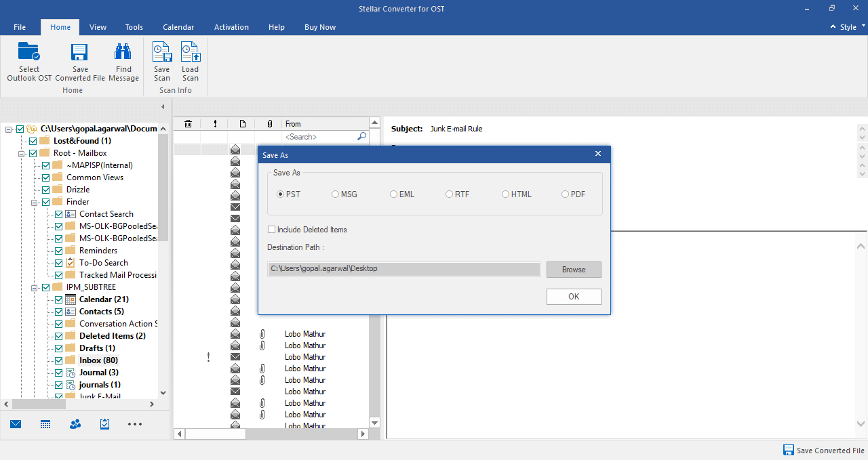Image resolution: width=868 pixels, height=460 pixels.
Task: Click the Destination Path field
Action: (403, 269)
